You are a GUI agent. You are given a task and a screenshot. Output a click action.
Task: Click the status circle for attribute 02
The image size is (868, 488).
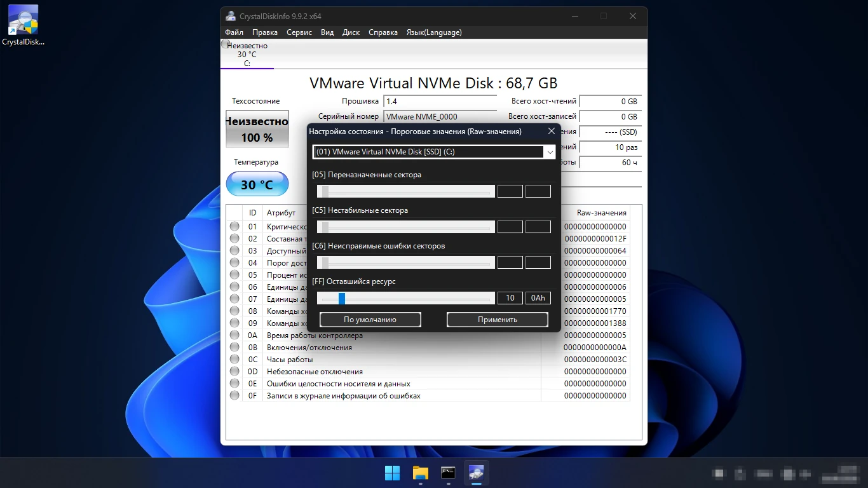234,239
